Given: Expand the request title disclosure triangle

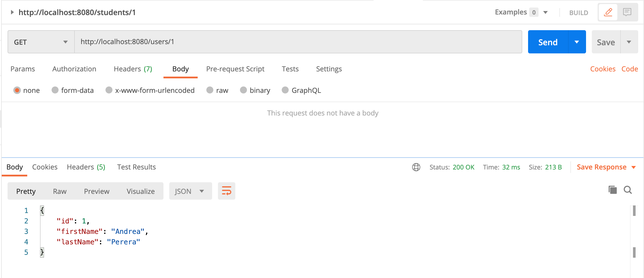Looking at the screenshot, I should pyautogui.click(x=12, y=12).
